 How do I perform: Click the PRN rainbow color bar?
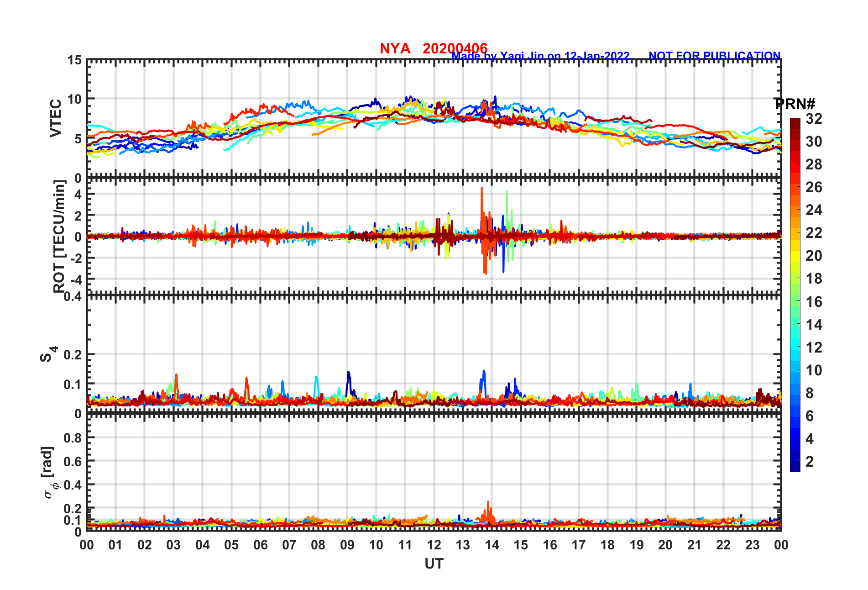pyautogui.click(x=795, y=295)
